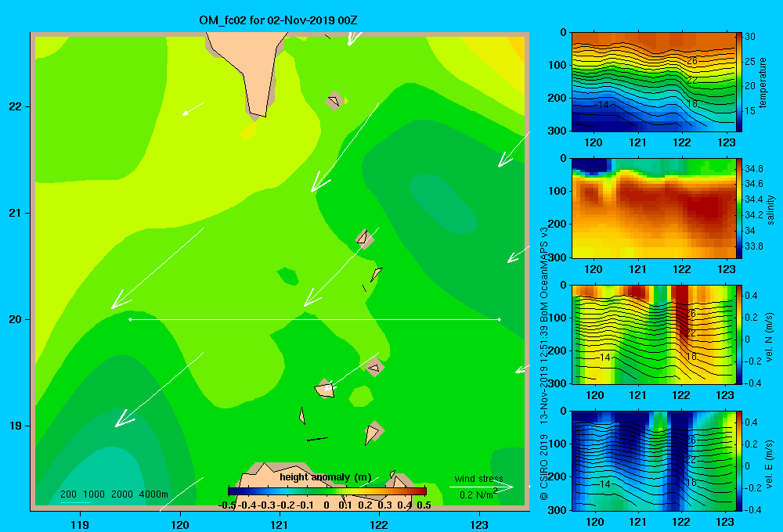Image resolution: width=783 pixels, height=532 pixels.
Task: Click the 'salinity' axis label
Action: click(x=770, y=210)
